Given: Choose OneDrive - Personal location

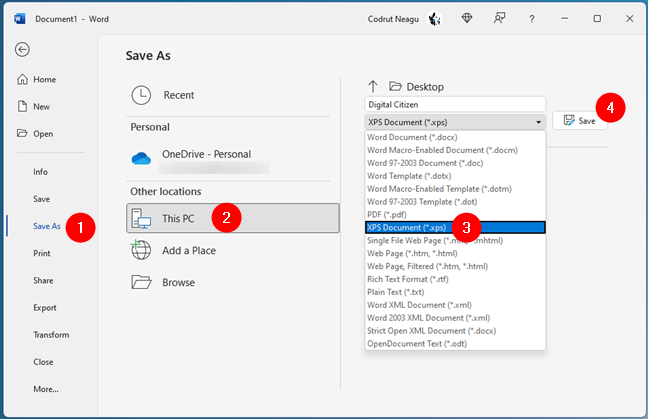Looking at the screenshot, I should click(x=228, y=159).
